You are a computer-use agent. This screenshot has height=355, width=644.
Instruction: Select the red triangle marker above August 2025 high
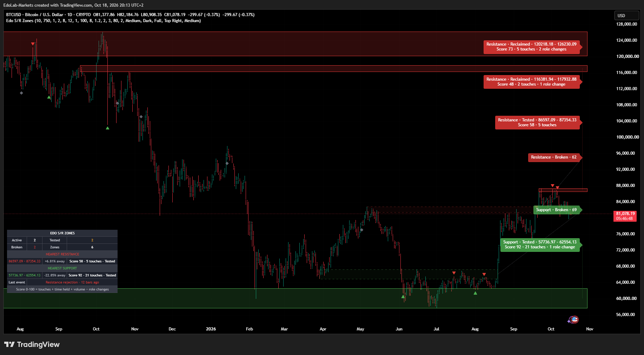coord(33,44)
